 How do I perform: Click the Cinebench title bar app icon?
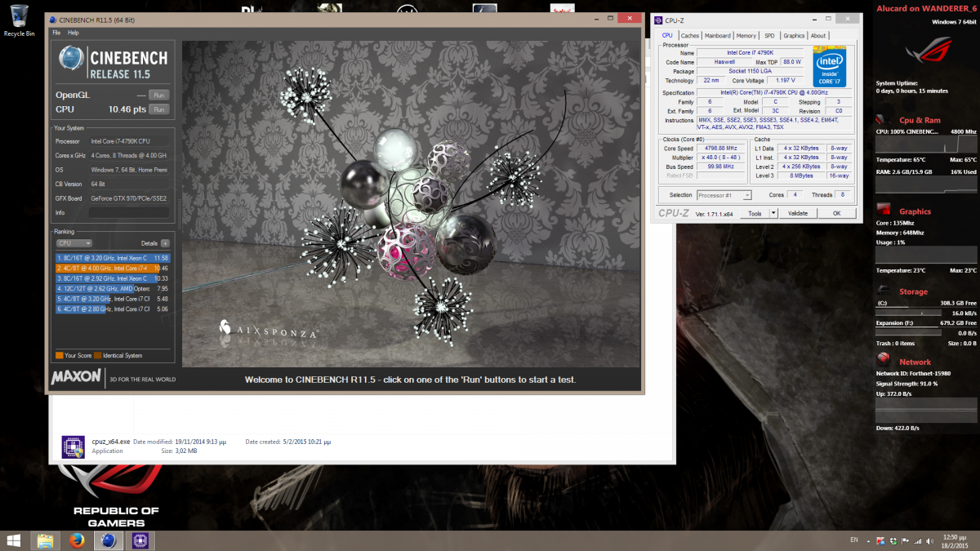[53, 19]
